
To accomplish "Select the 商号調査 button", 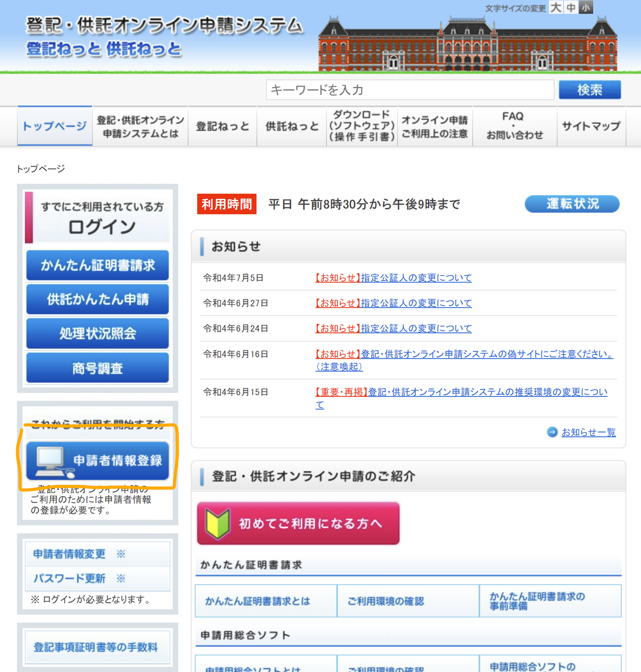I will [x=98, y=368].
